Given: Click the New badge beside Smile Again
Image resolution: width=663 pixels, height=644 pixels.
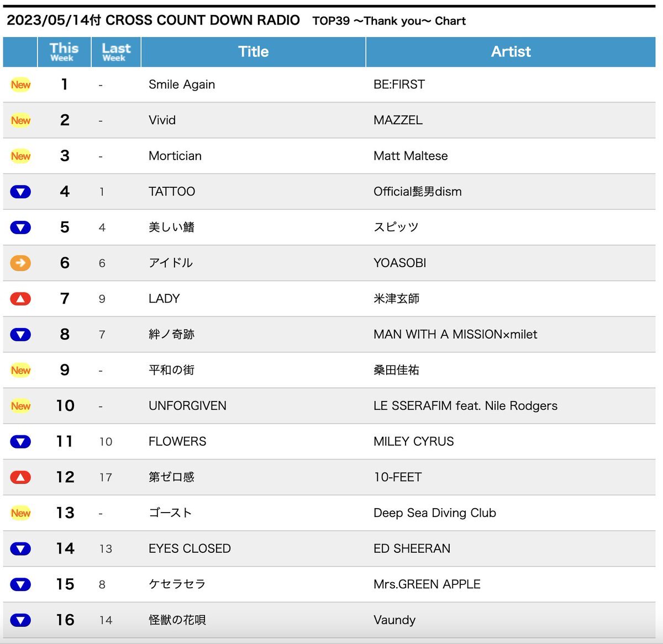Looking at the screenshot, I should pyautogui.click(x=20, y=85).
